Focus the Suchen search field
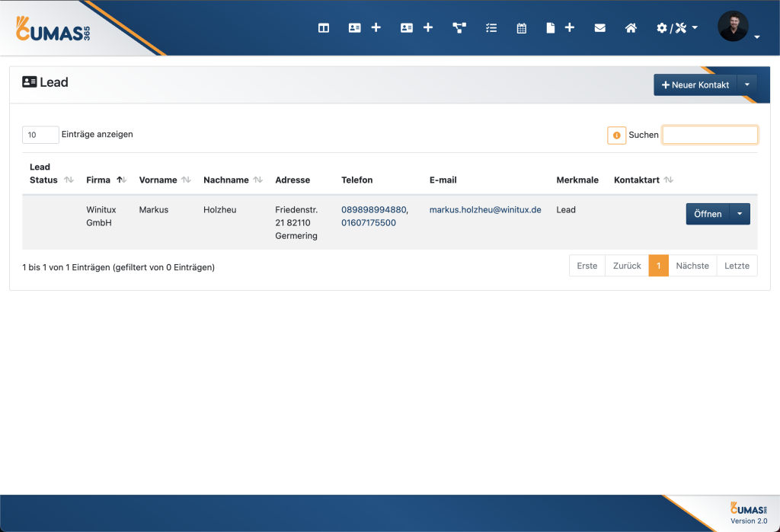The width and height of the screenshot is (780, 532). (x=710, y=135)
